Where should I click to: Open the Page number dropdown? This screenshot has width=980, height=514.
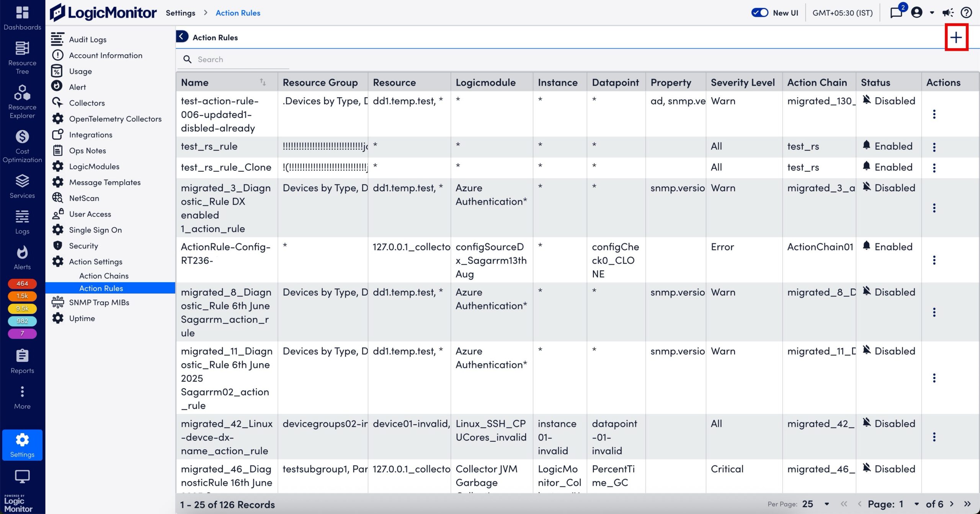pos(916,504)
